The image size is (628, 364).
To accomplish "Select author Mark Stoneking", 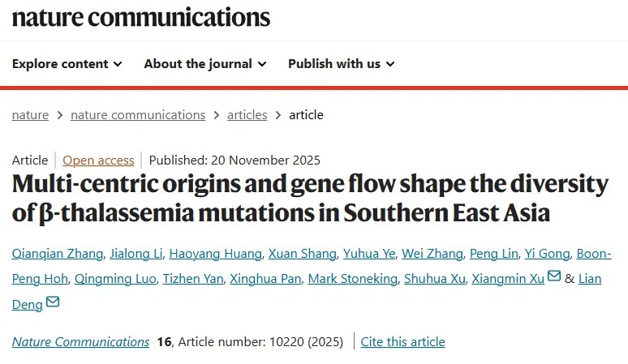I will point(355,279).
